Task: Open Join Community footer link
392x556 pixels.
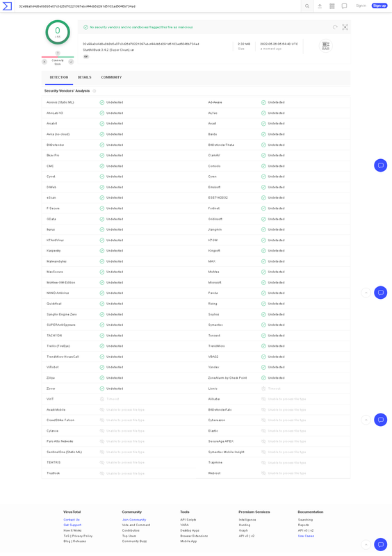Action: tap(134, 519)
